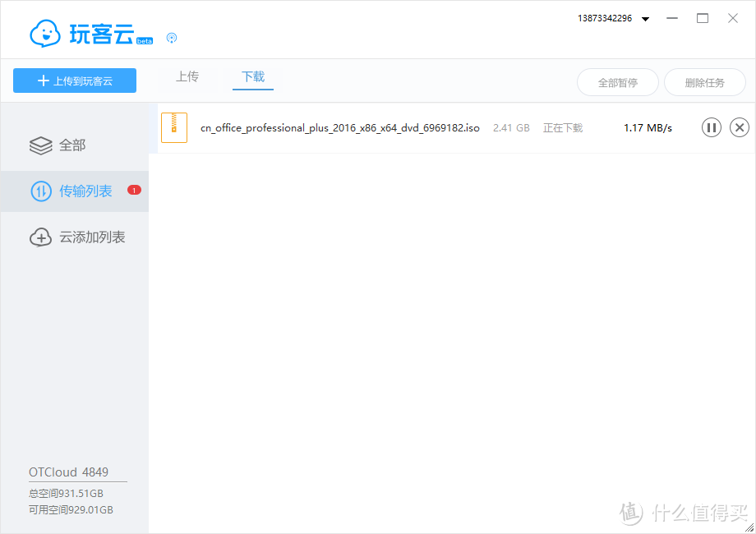Click the 可用空间929.01GB label

(x=71, y=510)
